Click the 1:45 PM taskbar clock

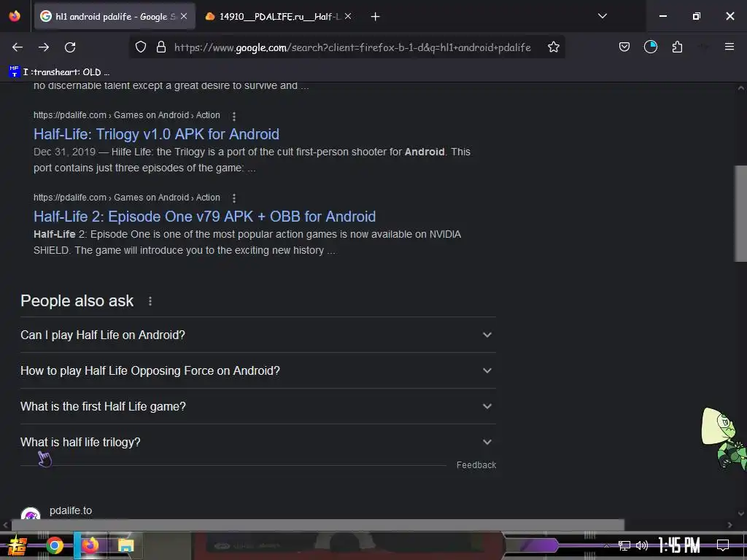[x=679, y=545]
